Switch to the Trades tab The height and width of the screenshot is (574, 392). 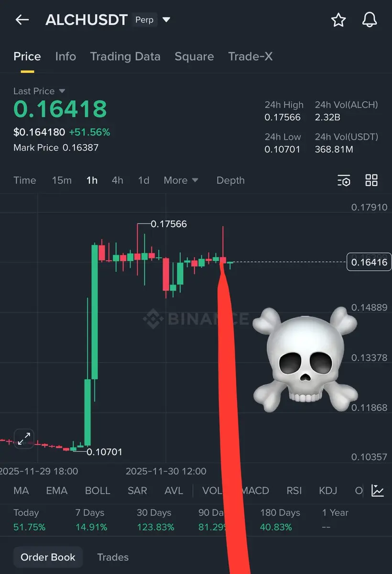point(113,557)
